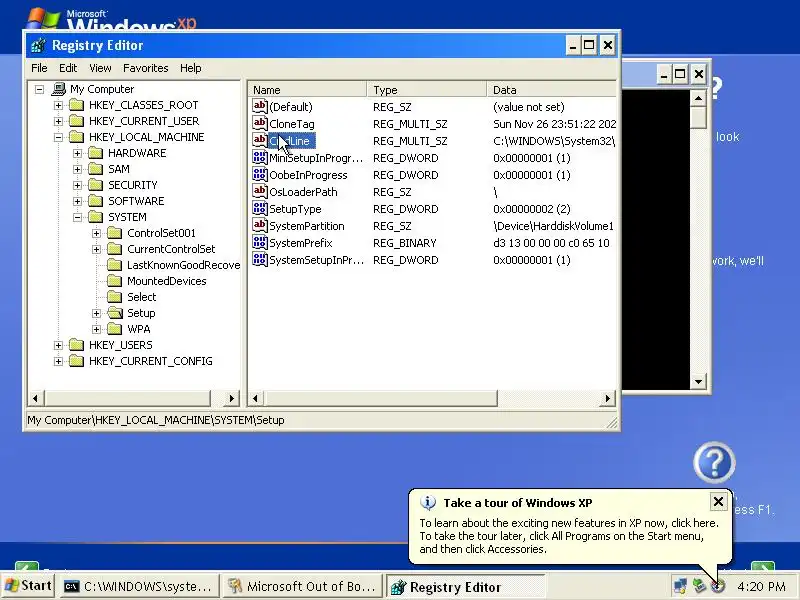Click the network connection tray icon
800x600 pixels.
point(680,587)
